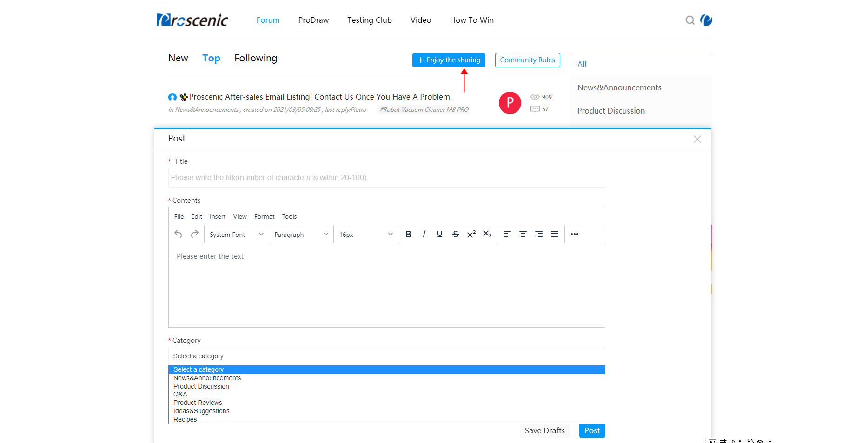Click the Contents text area

[x=387, y=285]
